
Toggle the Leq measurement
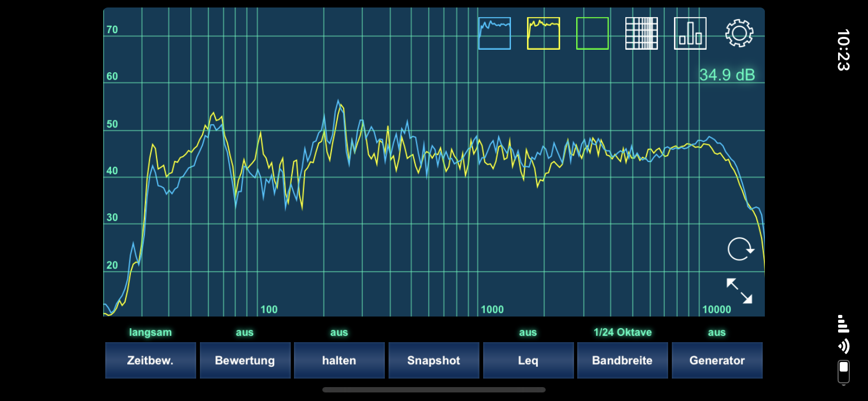coord(528,360)
